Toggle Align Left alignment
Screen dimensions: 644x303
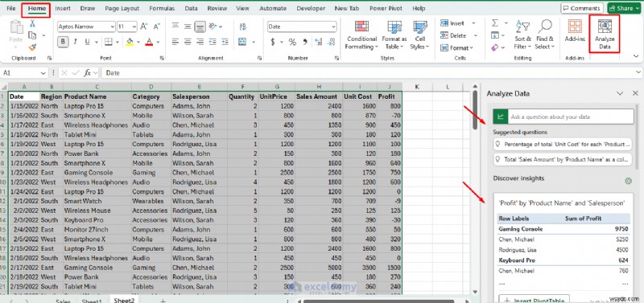point(175,42)
